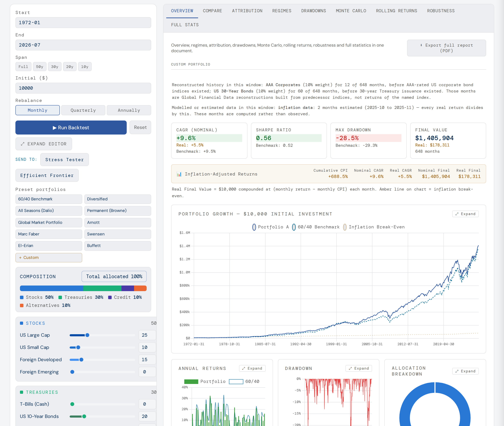Adjust the T-Bills (Cash) slider

[x=102, y=404]
